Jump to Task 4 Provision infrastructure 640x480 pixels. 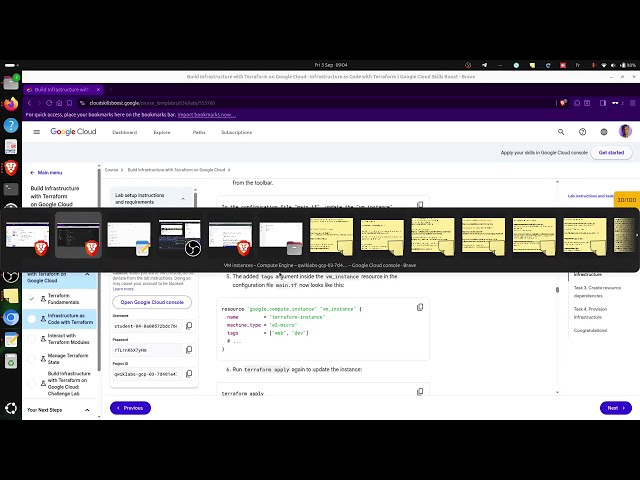(x=590, y=313)
